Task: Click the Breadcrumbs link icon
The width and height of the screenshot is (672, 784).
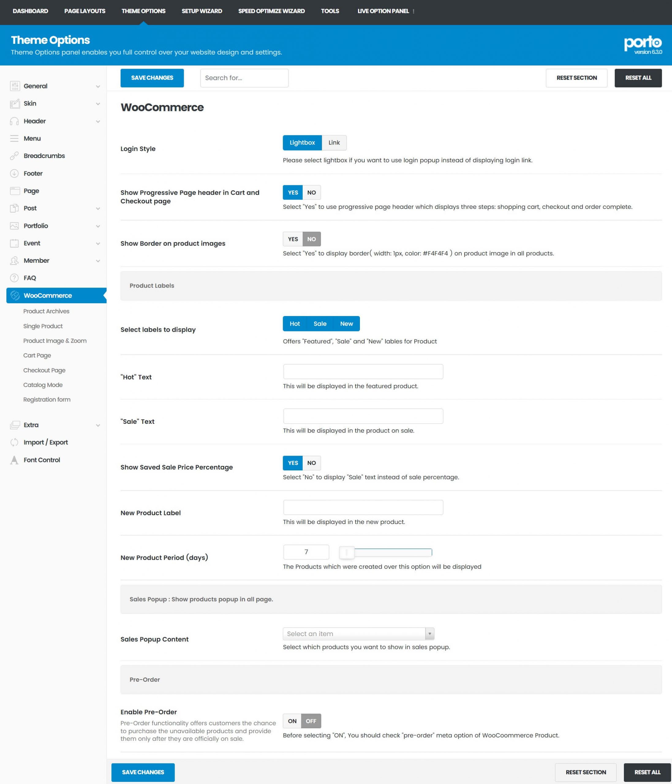Action: (14, 156)
